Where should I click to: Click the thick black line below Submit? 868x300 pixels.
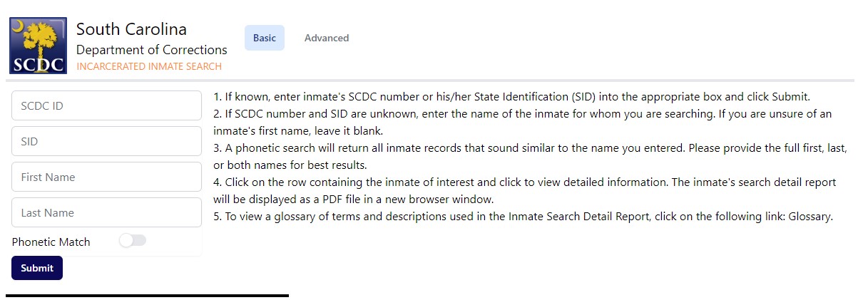point(147,295)
